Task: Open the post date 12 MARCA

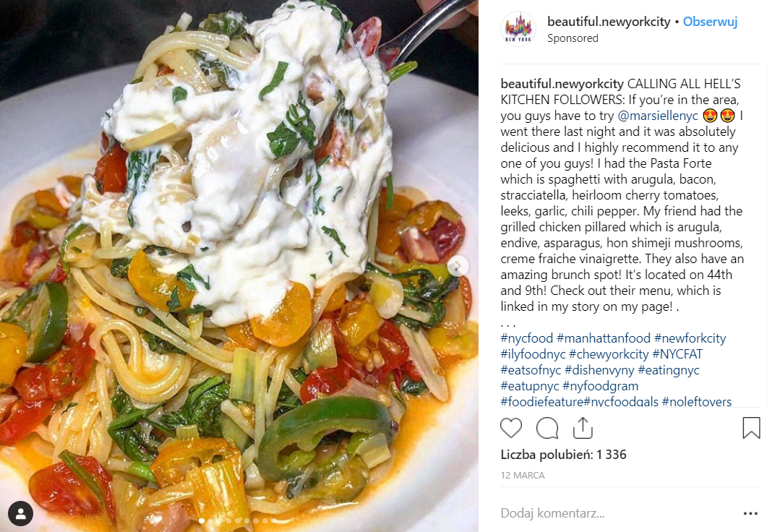Action: 523,476
